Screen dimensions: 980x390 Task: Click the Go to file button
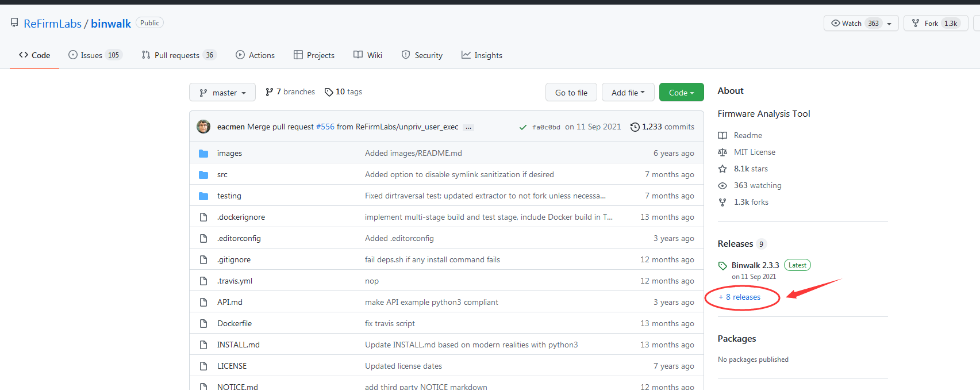coord(571,93)
